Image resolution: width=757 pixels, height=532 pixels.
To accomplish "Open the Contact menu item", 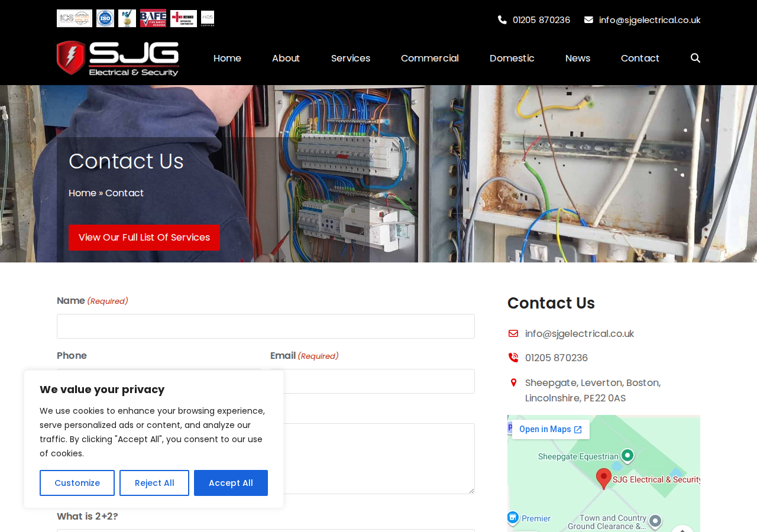I will click(640, 58).
